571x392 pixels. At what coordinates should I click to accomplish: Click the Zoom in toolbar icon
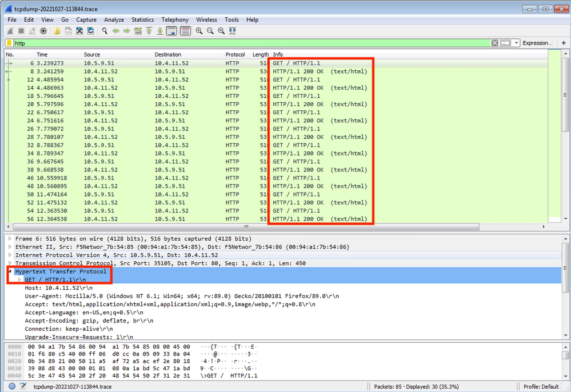199,31
